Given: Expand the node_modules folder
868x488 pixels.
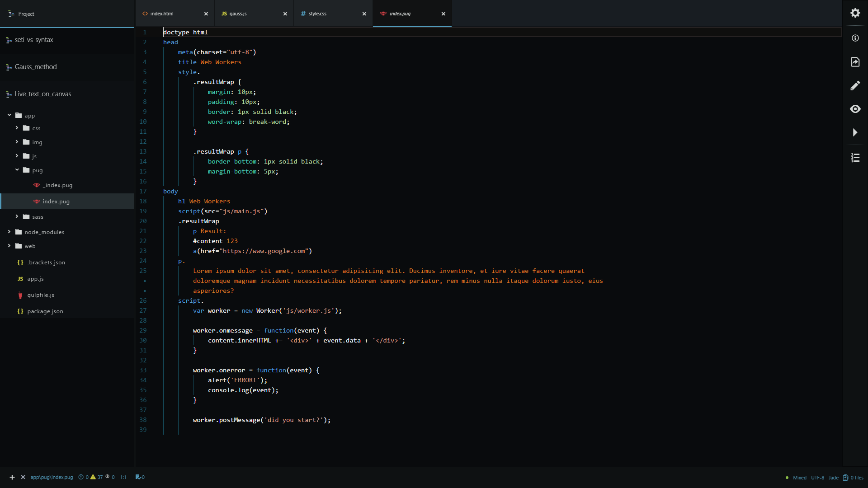Looking at the screenshot, I should click(9, 232).
